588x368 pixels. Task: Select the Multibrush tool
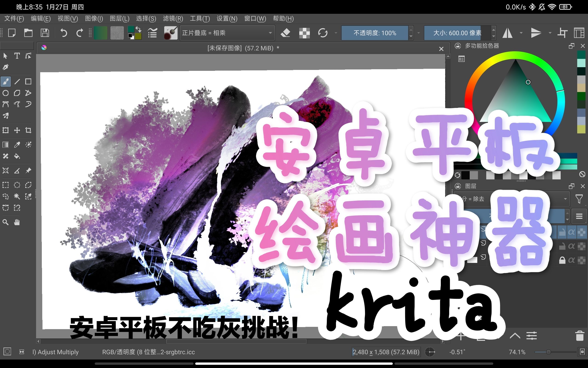[x=5, y=116]
